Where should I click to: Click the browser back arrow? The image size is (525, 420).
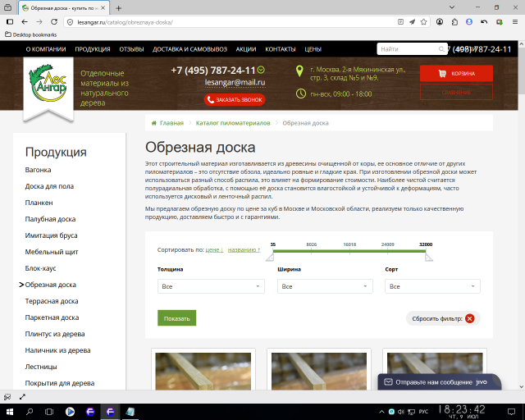(25, 22)
